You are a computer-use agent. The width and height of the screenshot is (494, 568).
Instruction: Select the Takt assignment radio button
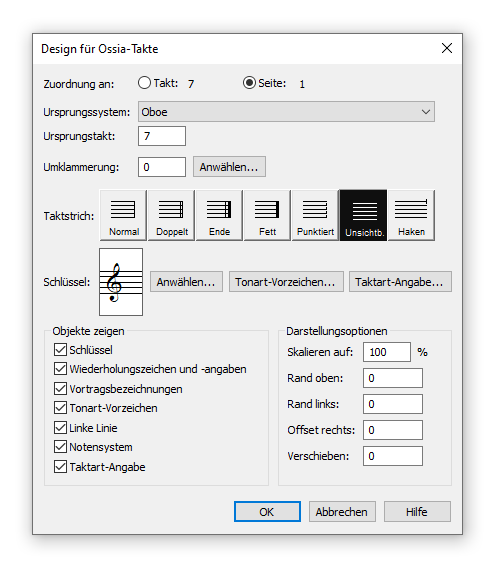tap(144, 83)
